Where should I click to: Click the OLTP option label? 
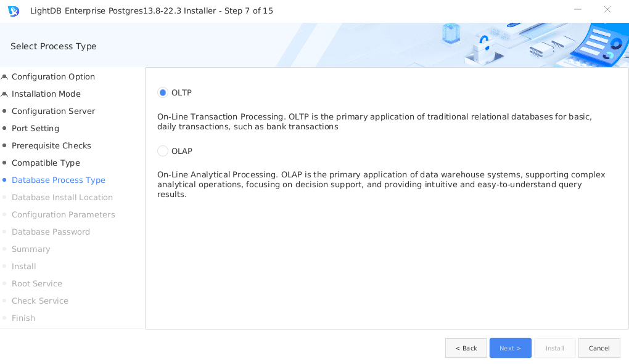181,92
